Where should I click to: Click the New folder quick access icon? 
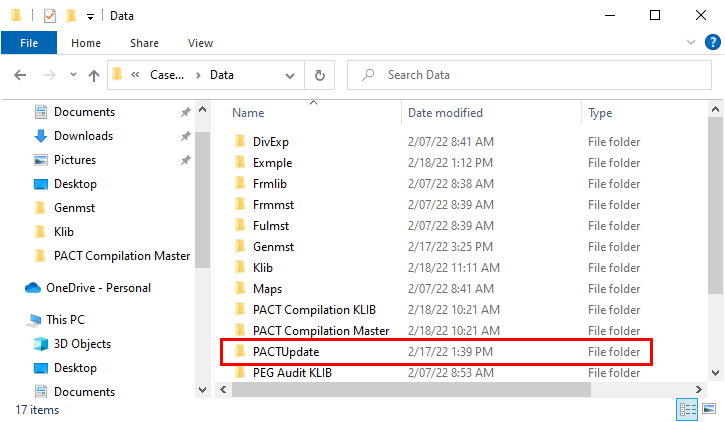71,16
